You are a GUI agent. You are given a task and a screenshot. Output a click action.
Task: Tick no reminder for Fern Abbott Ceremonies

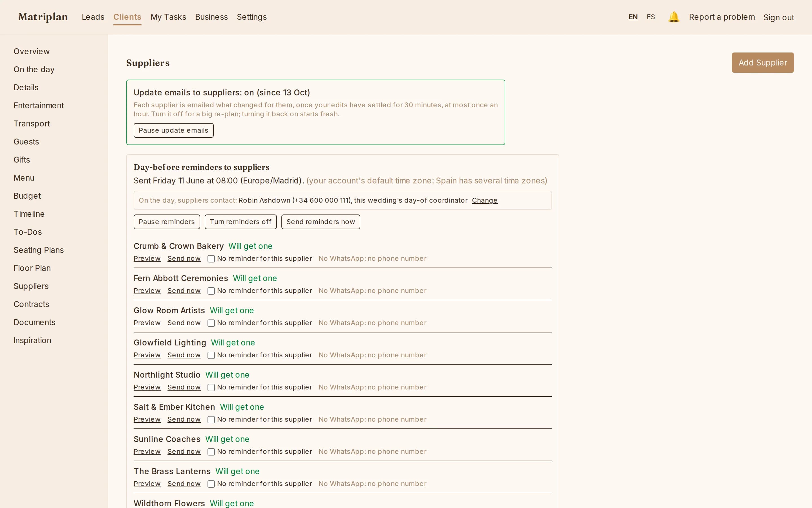click(211, 291)
